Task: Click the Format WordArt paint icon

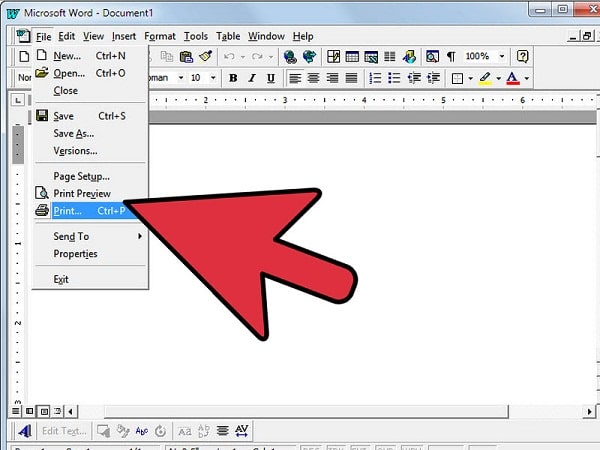Action: 123,431
